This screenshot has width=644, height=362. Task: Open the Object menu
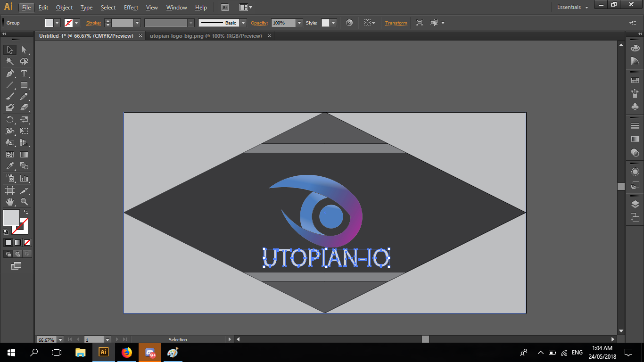(x=64, y=8)
